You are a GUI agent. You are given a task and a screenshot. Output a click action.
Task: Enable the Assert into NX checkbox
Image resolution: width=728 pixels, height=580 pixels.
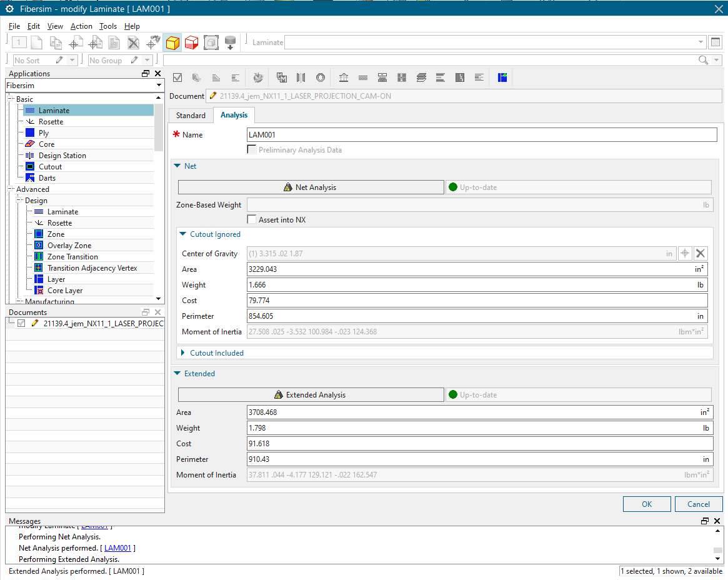[x=252, y=219]
